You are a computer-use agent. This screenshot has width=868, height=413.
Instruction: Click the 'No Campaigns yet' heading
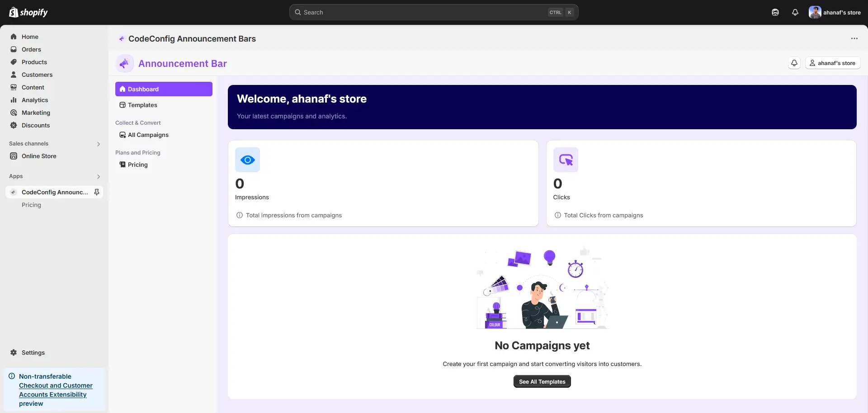(x=542, y=345)
